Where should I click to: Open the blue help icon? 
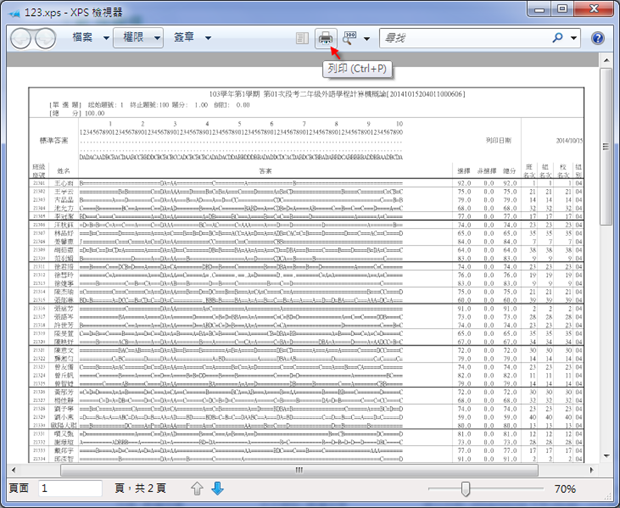pos(597,38)
